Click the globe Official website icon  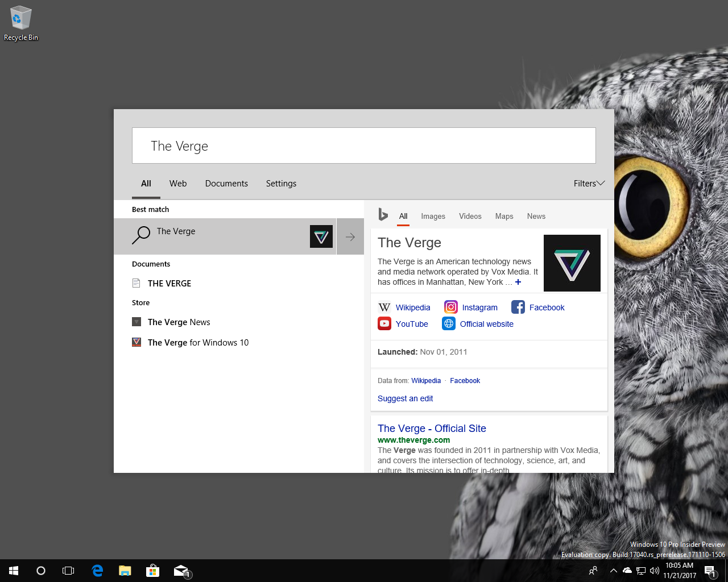[449, 323]
